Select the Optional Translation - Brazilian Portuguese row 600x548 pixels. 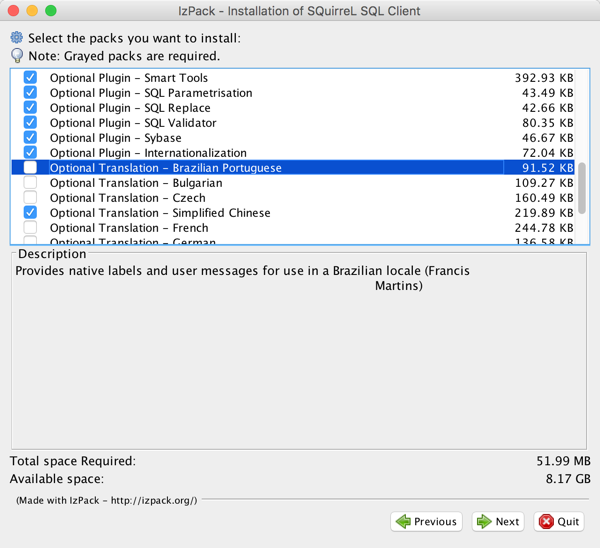[x=293, y=168]
